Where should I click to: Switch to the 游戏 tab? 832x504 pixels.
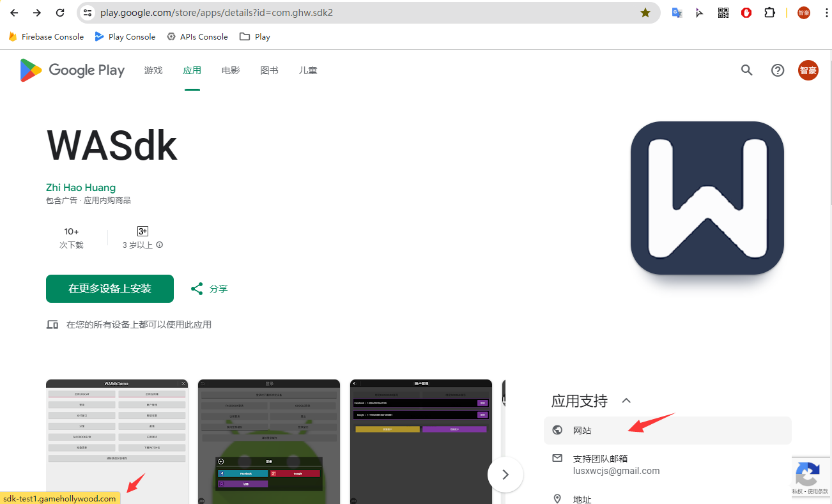pyautogui.click(x=153, y=70)
